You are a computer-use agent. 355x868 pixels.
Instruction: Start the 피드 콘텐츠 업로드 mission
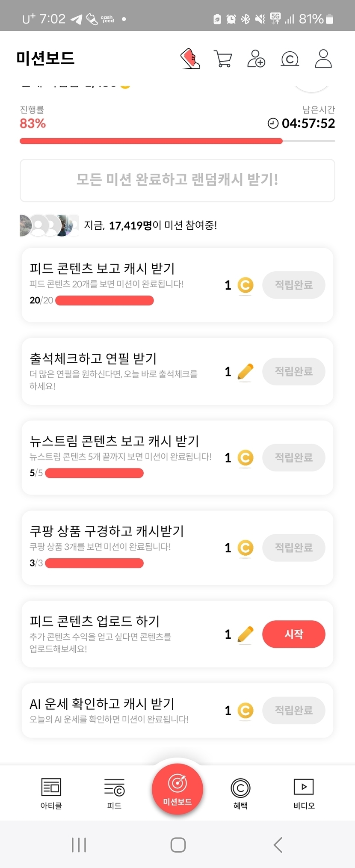click(x=293, y=634)
